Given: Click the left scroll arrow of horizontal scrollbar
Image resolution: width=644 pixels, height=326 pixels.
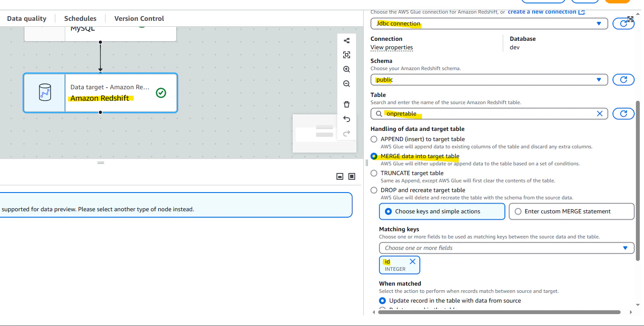Looking at the screenshot, I should tap(374, 312).
